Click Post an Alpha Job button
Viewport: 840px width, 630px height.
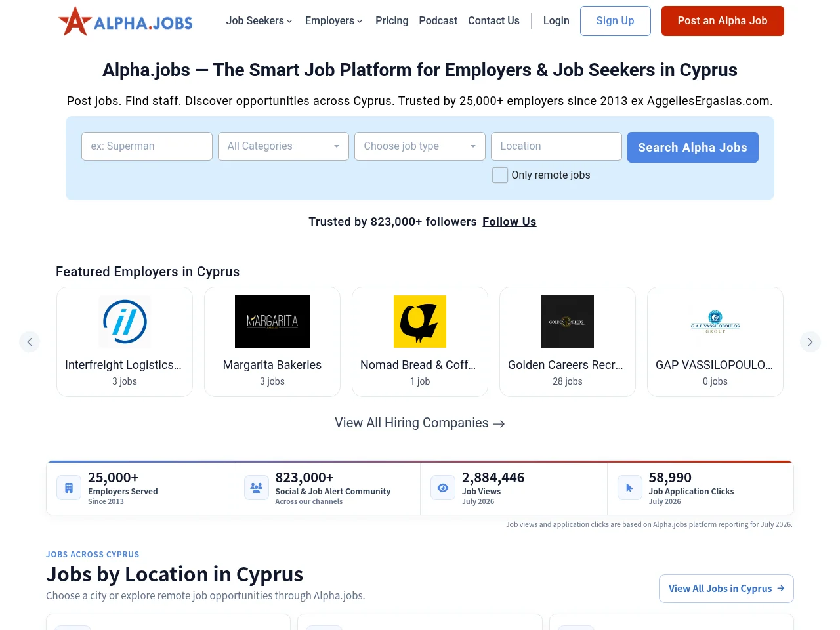723,21
